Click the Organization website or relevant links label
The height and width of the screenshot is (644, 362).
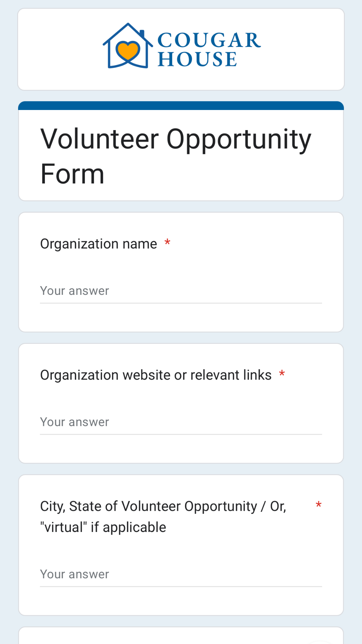(156, 375)
